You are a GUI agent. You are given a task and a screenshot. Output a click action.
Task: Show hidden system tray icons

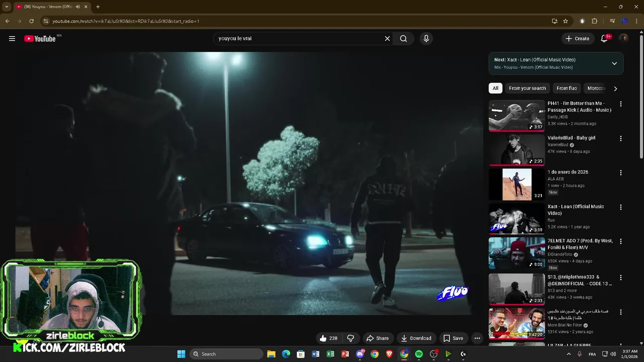point(569,354)
